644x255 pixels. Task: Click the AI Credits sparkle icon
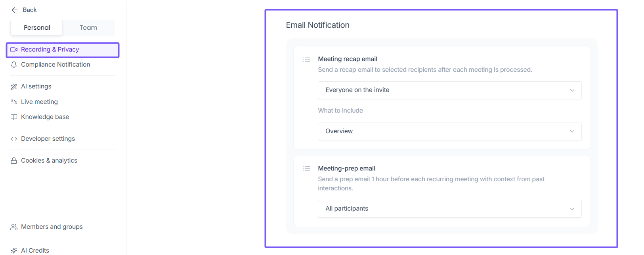pos(14,251)
